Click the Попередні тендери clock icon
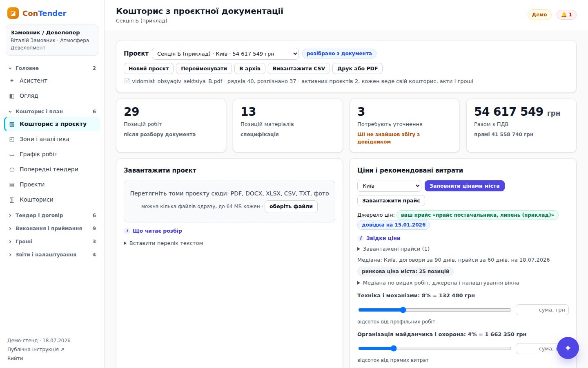 [12, 169]
